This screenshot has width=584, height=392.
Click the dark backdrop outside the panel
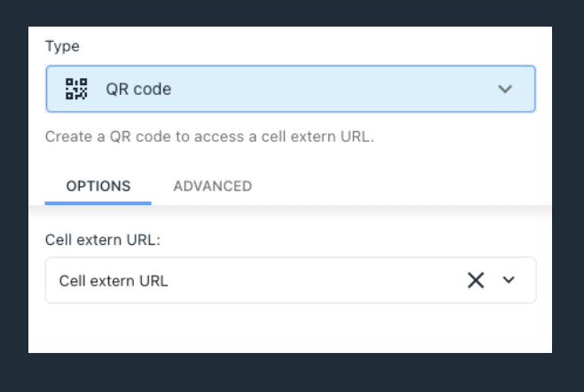coord(290,372)
